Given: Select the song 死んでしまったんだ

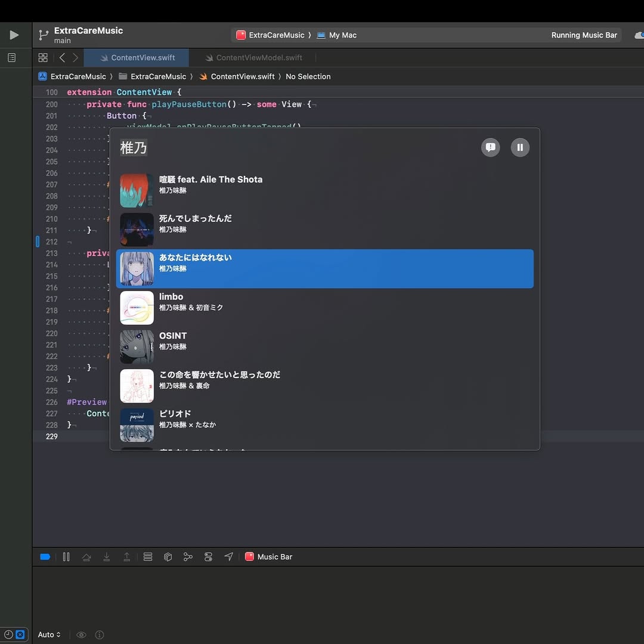Looking at the screenshot, I should point(324,230).
